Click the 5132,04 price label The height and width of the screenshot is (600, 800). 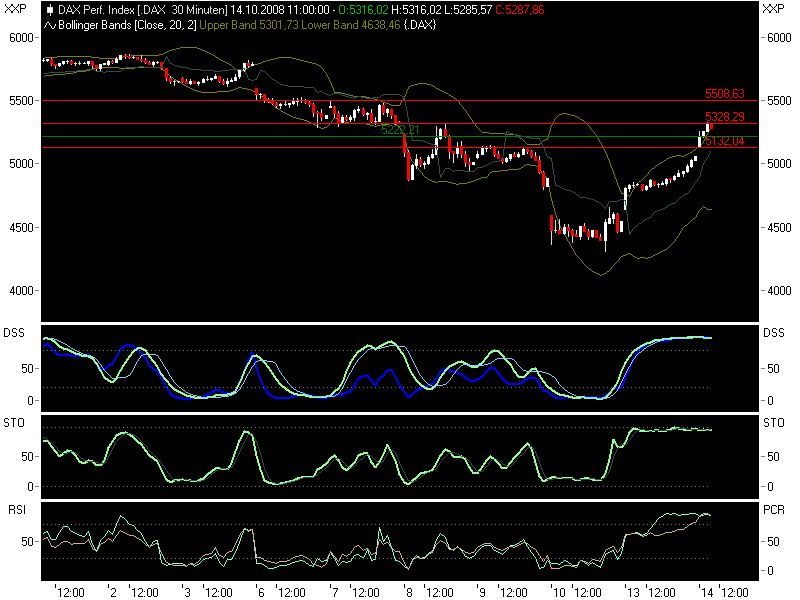coord(725,140)
